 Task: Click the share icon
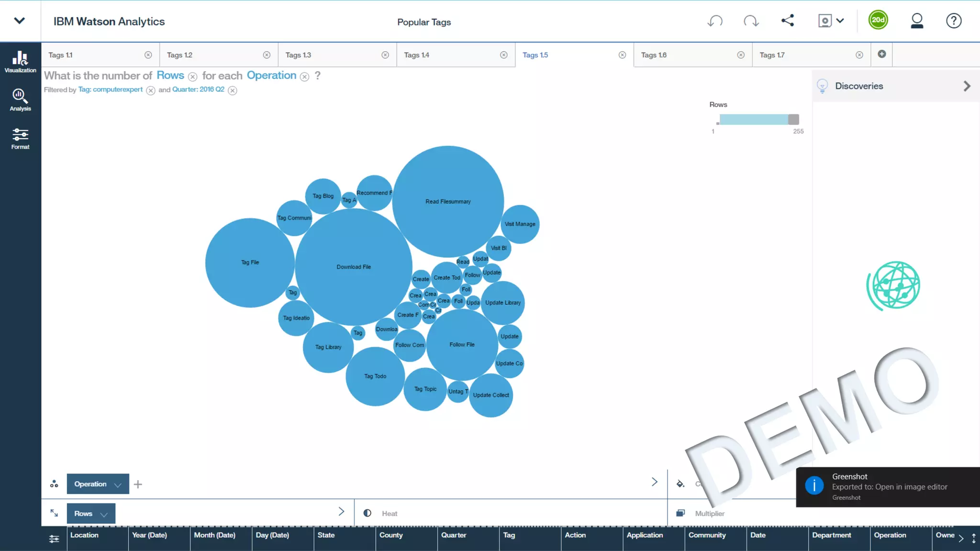pyautogui.click(x=788, y=21)
